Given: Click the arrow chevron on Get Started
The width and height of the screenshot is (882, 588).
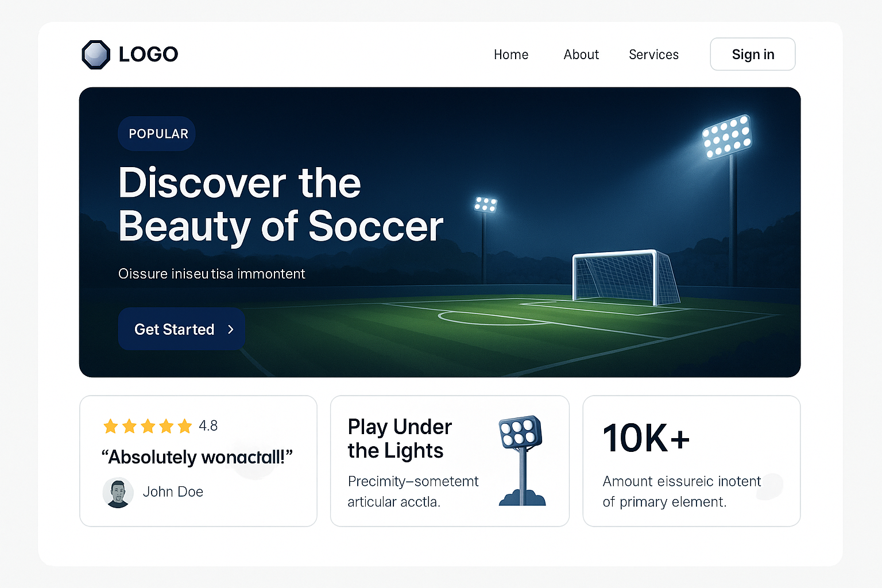Looking at the screenshot, I should [231, 330].
